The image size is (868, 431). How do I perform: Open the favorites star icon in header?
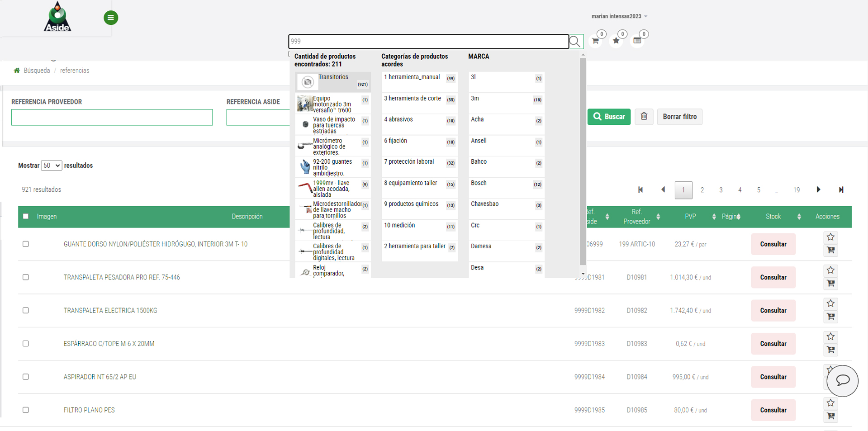tap(616, 41)
